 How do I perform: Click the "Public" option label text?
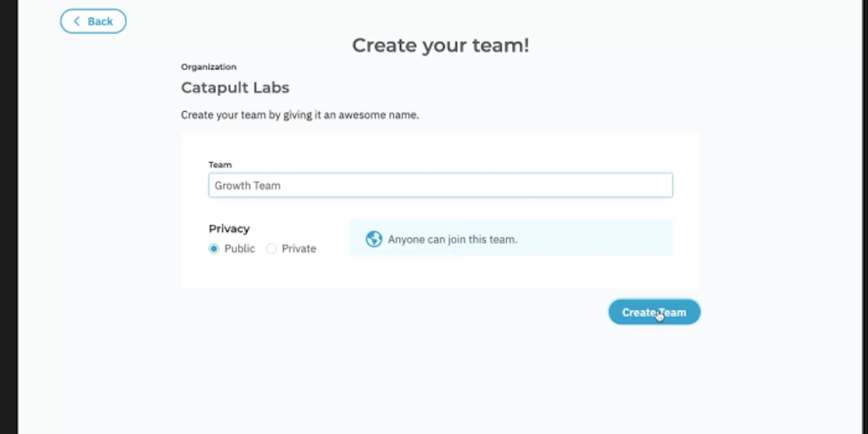[240, 248]
